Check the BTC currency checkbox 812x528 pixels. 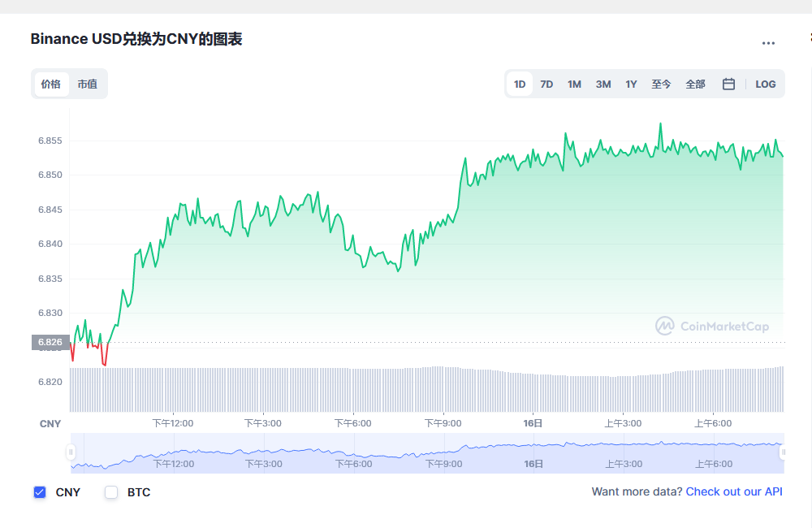coord(111,492)
